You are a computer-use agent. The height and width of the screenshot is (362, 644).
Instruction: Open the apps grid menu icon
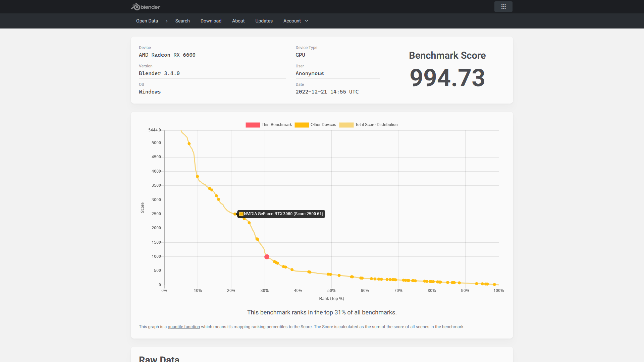pos(503,7)
